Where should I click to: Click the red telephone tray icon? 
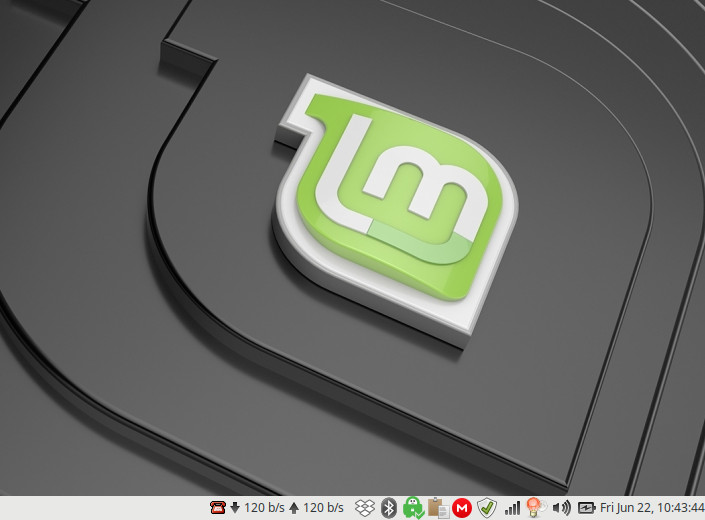(218, 508)
